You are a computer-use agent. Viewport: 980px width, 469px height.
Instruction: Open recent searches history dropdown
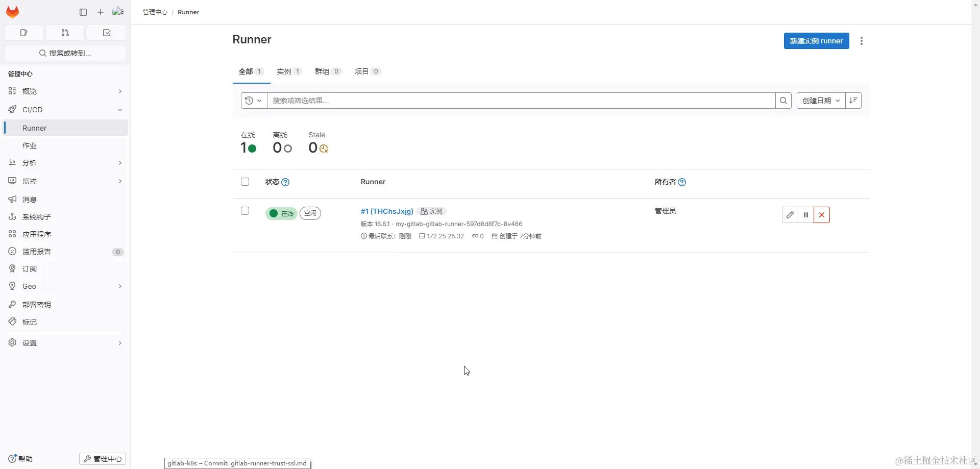pos(254,101)
